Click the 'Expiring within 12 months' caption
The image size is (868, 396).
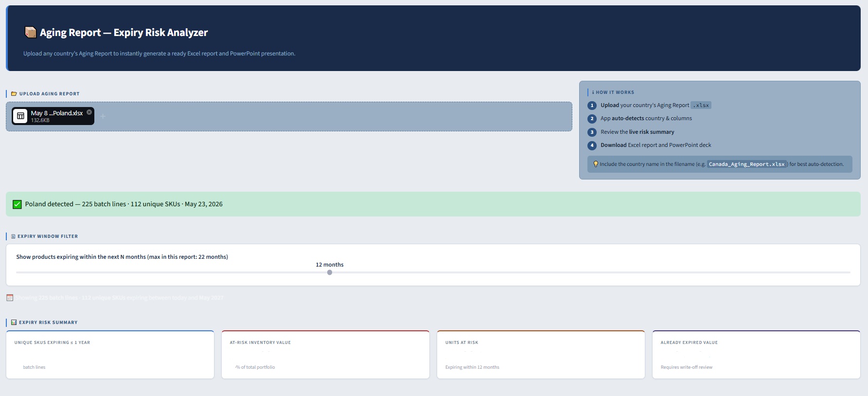(472, 367)
